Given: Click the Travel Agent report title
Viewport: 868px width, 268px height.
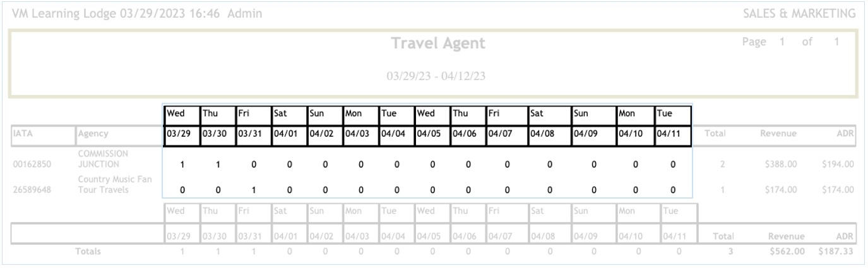Looking at the screenshot, I should [438, 45].
